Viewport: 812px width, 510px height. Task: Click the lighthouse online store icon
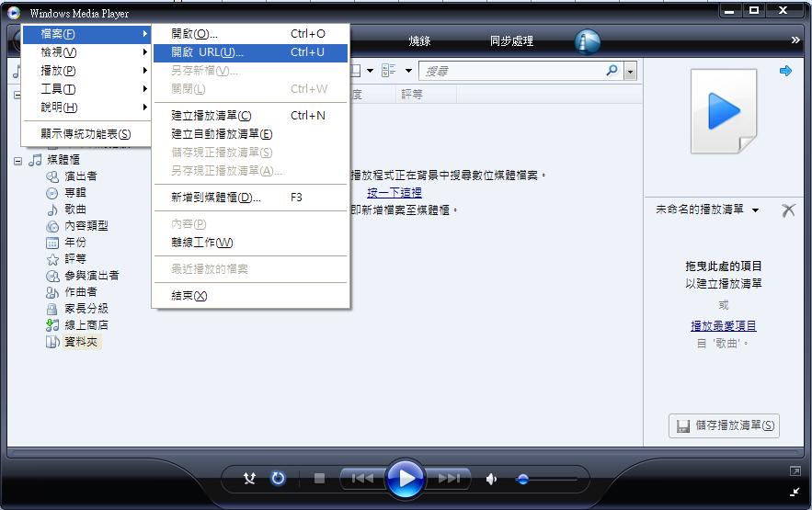588,41
